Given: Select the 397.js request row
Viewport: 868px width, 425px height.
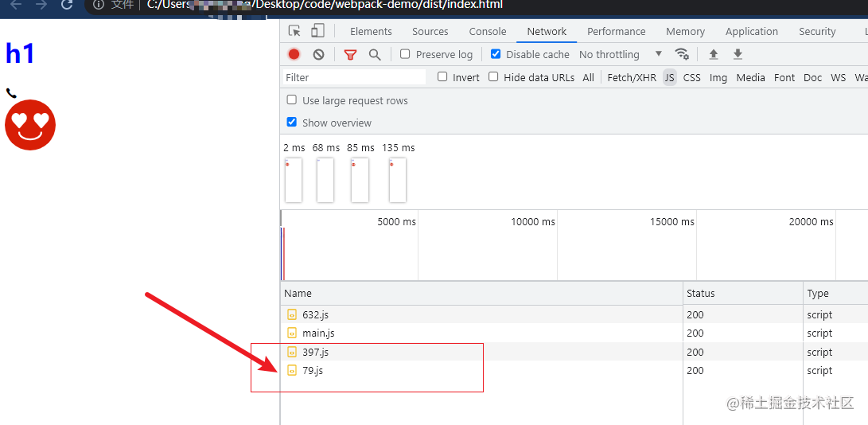Looking at the screenshot, I should 574,352.
